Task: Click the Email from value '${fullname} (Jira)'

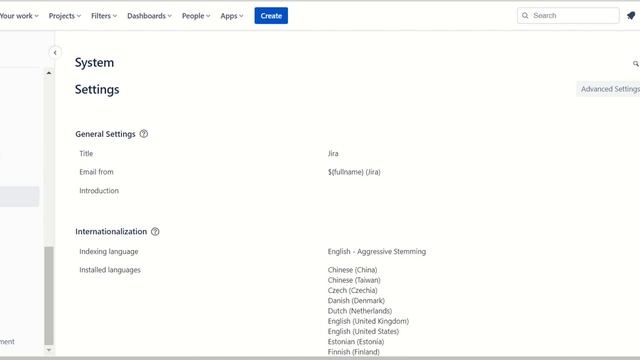Action: [x=354, y=172]
